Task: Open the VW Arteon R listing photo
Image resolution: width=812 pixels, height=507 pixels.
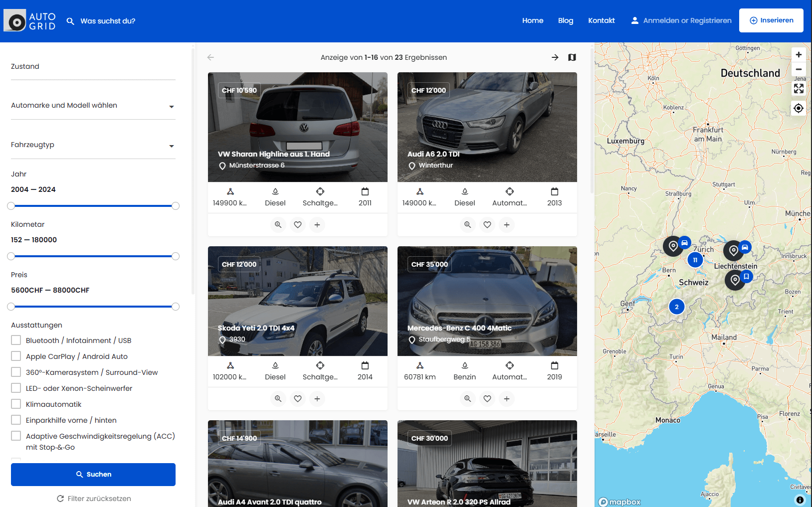Action: 487,464
